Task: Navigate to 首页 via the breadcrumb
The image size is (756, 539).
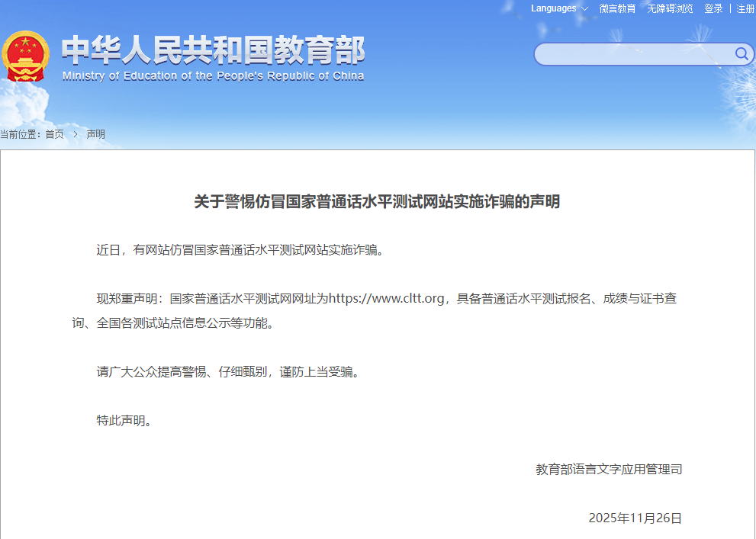Action: [53, 134]
